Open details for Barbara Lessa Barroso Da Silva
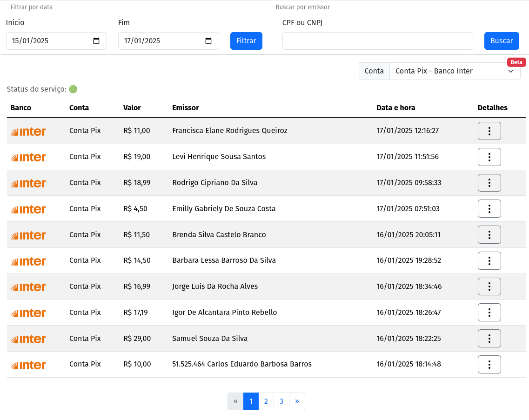The width and height of the screenshot is (529, 420). (489, 261)
